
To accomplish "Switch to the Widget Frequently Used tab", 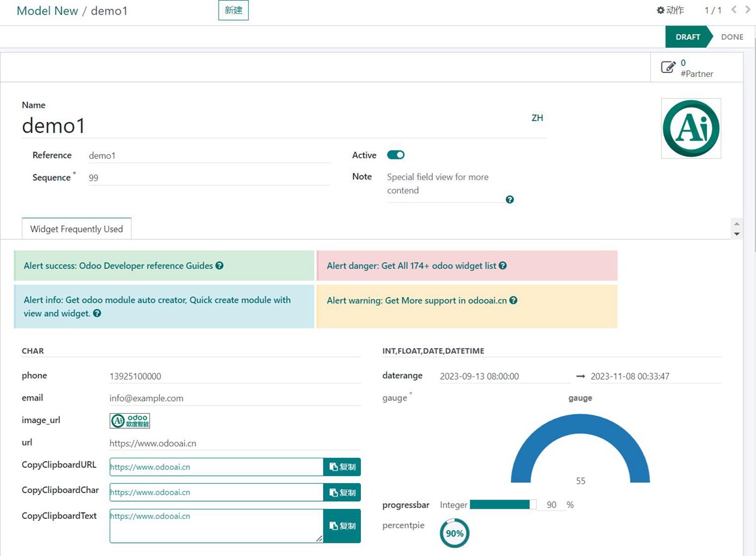I will click(76, 229).
